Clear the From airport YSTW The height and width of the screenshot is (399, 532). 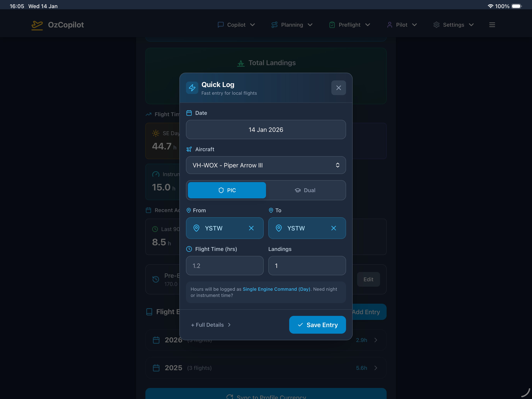click(251, 228)
